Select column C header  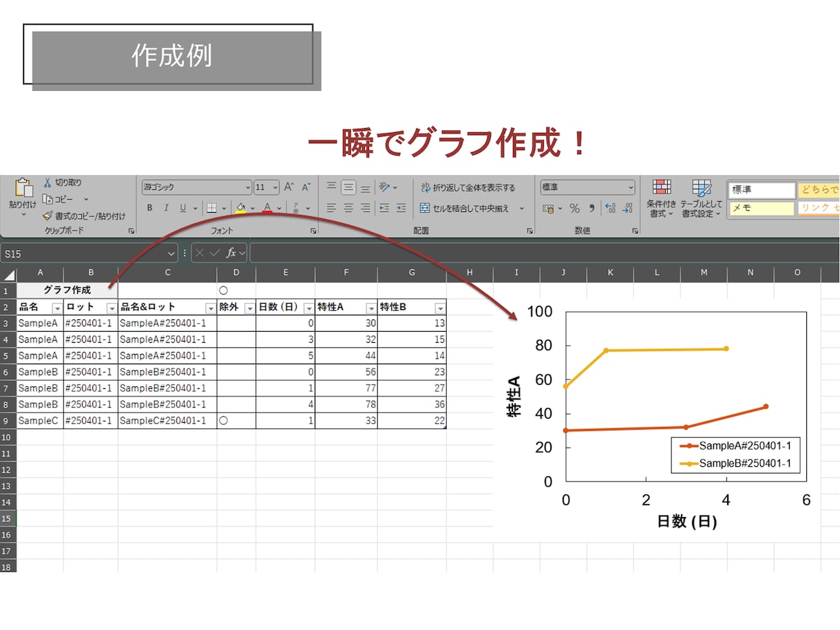tap(167, 273)
